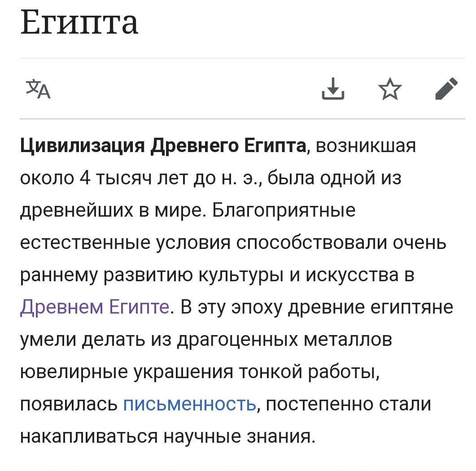Click the word Благоприятные in the paragraph
The image size is (476, 471).
284,210
